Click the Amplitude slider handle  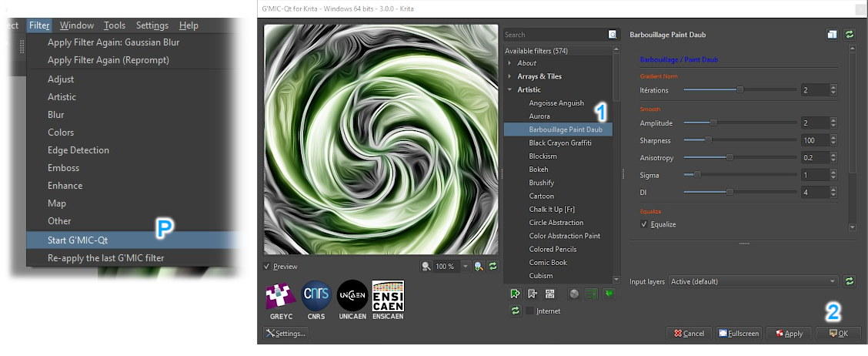point(713,123)
